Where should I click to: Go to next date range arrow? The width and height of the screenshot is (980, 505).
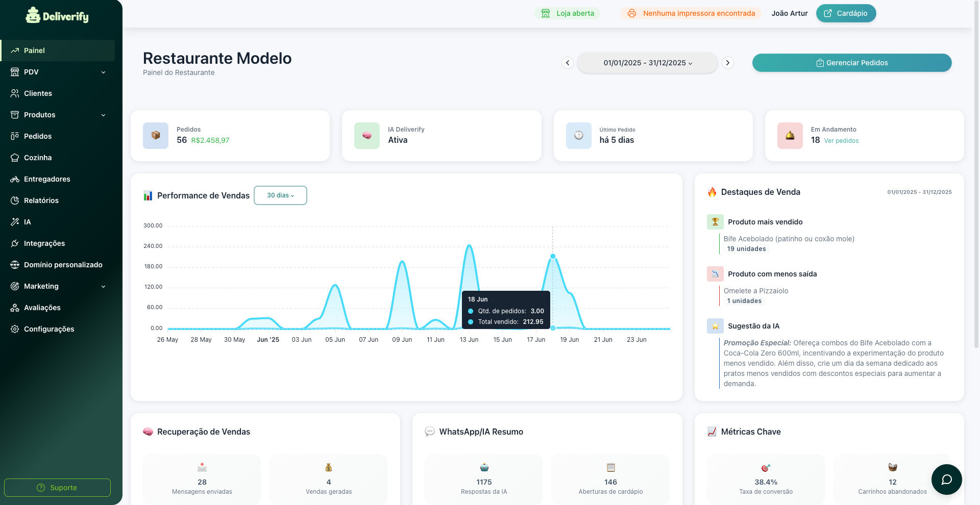click(x=728, y=63)
